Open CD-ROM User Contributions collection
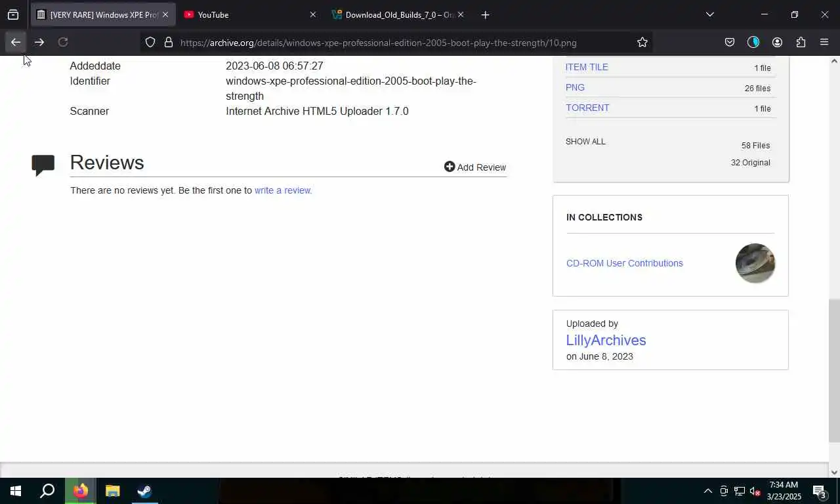 (624, 263)
